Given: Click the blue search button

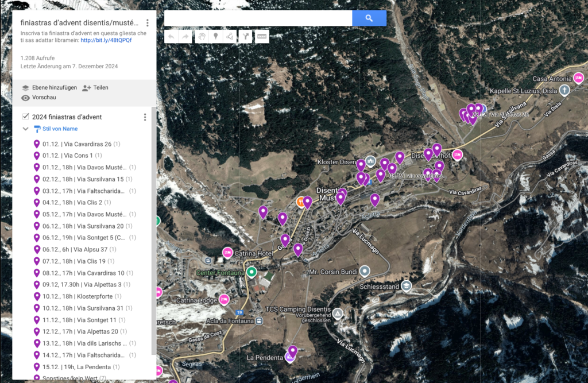Looking at the screenshot, I should pyautogui.click(x=369, y=18).
